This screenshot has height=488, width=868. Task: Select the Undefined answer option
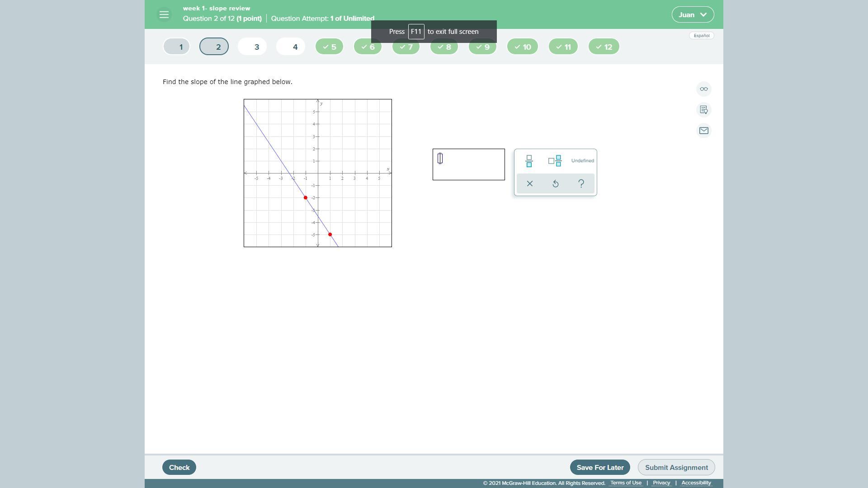582,161
